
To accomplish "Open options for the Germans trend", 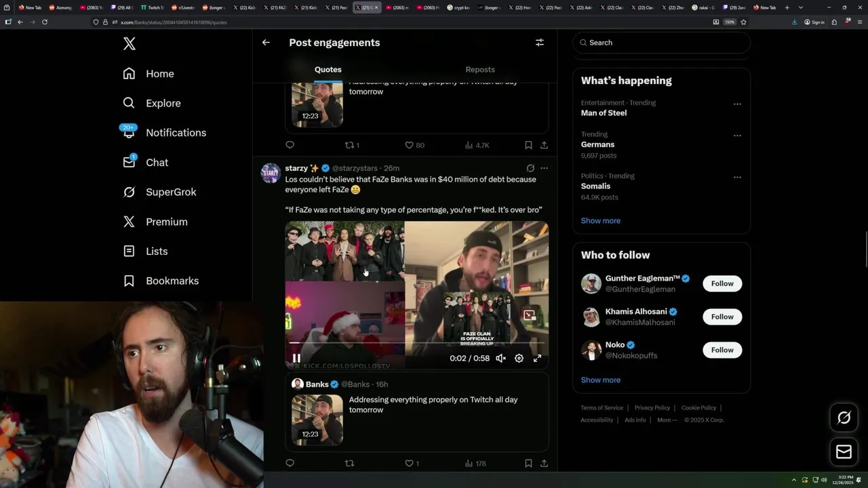I will [737, 136].
